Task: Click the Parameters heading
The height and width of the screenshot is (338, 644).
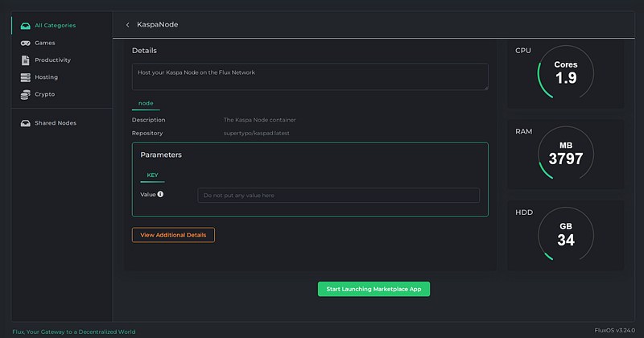Action: [161, 155]
